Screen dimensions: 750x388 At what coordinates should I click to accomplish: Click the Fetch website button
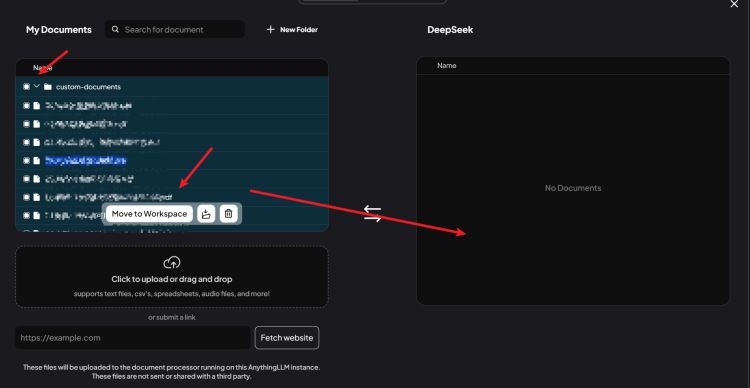pos(287,338)
